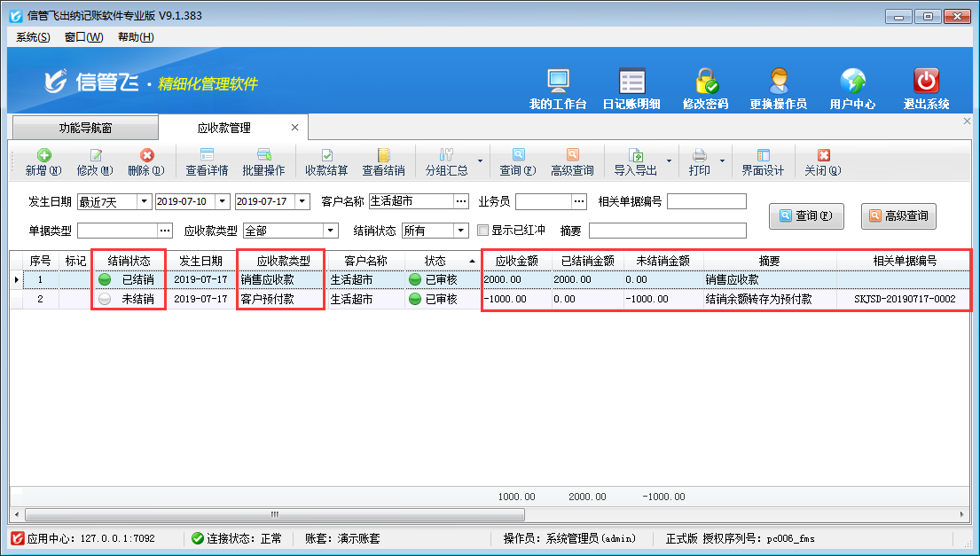Open 日记账明细 journal details icon
Viewport: 980px width, 556px height.
631,89
